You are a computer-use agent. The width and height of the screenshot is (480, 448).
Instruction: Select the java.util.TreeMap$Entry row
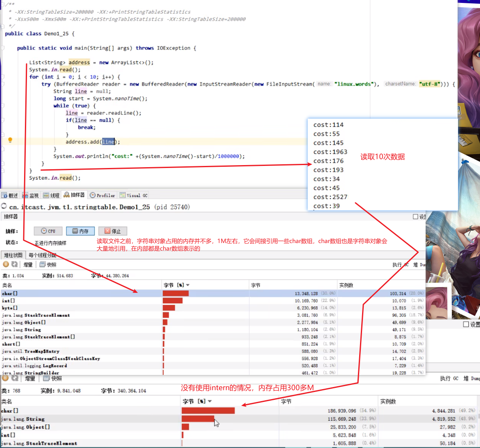tap(213, 351)
